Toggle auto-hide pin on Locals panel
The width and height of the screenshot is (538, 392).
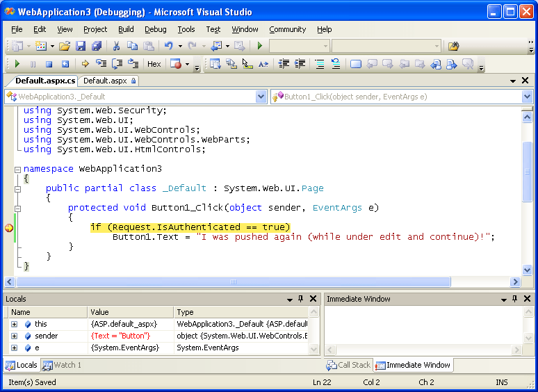300,299
